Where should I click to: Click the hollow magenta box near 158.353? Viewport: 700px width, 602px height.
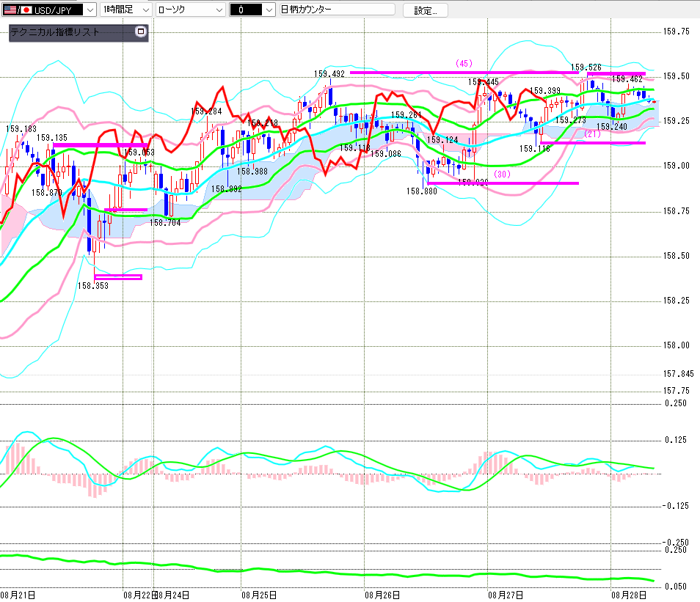[118, 277]
